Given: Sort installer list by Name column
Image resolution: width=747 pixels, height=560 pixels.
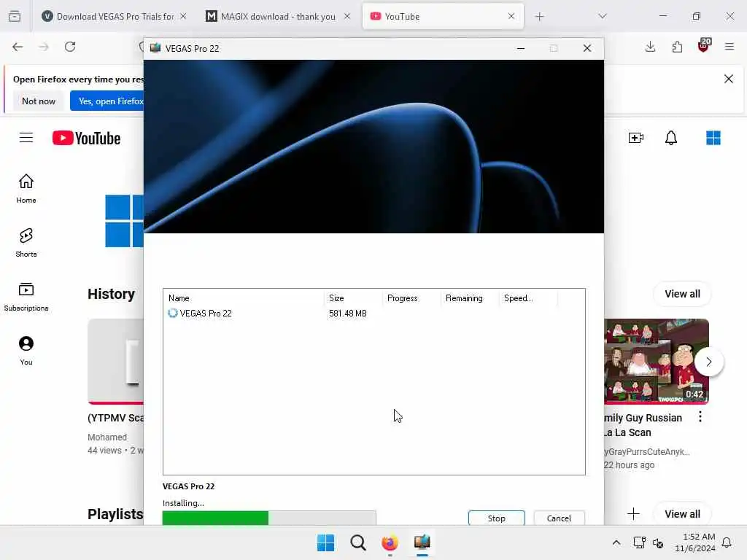Looking at the screenshot, I should click(244, 298).
